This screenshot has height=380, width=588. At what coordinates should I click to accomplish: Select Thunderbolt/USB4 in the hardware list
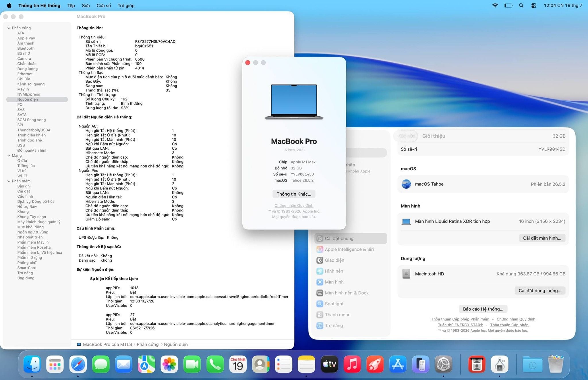[34, 130]
